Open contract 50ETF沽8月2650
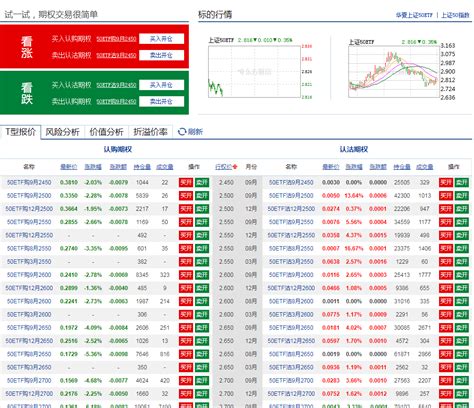Image resolution: width=474 pixels, height=408 pixels. pyautogui.click(x=291, y=354)
